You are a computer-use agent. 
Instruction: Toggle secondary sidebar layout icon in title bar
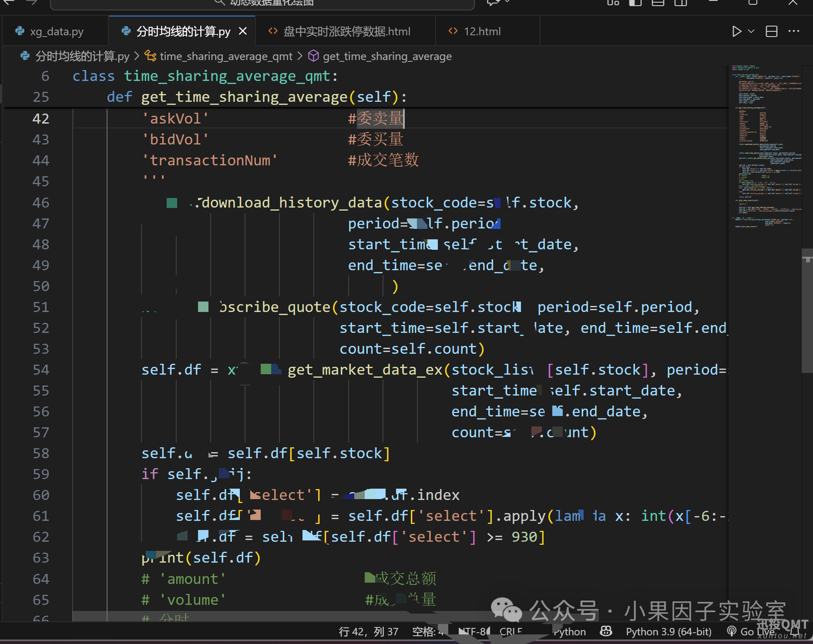681,3
